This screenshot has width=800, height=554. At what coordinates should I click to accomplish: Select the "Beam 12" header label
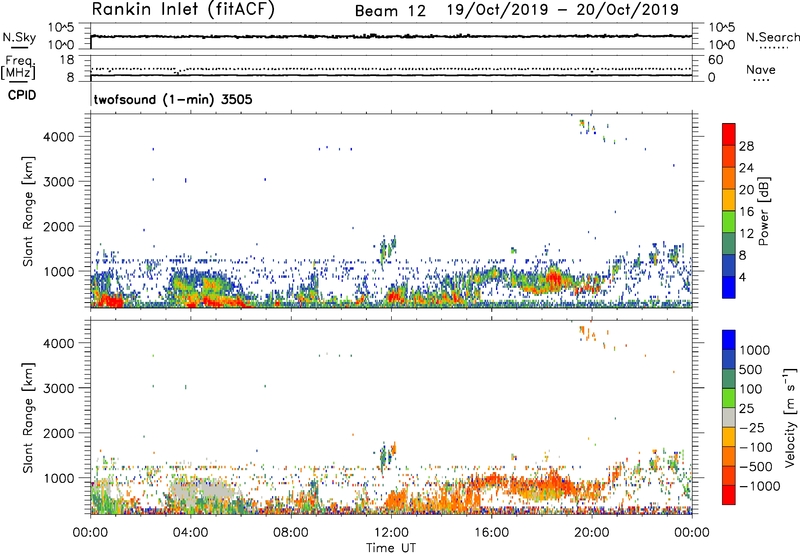click(390, 11)
